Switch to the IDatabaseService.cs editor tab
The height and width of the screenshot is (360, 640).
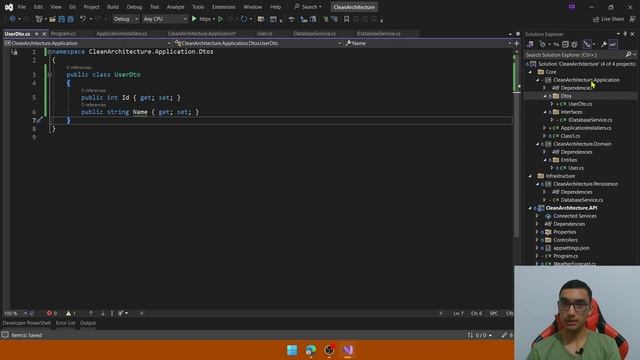378,34
